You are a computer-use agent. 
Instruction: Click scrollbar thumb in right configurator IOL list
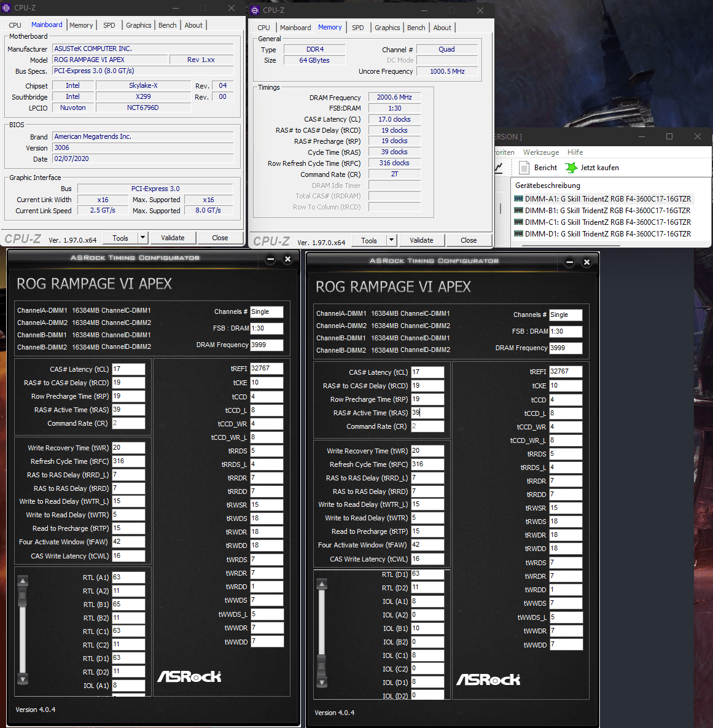322,665
